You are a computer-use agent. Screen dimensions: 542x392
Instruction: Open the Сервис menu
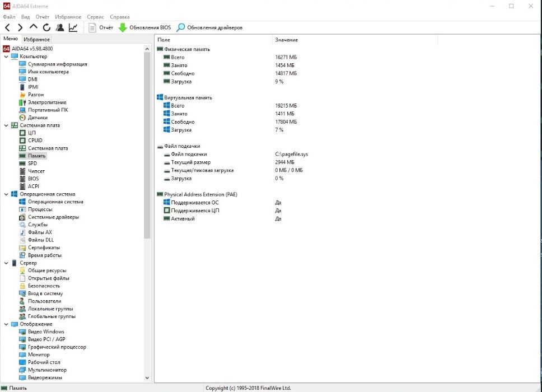tap(95, 17)
